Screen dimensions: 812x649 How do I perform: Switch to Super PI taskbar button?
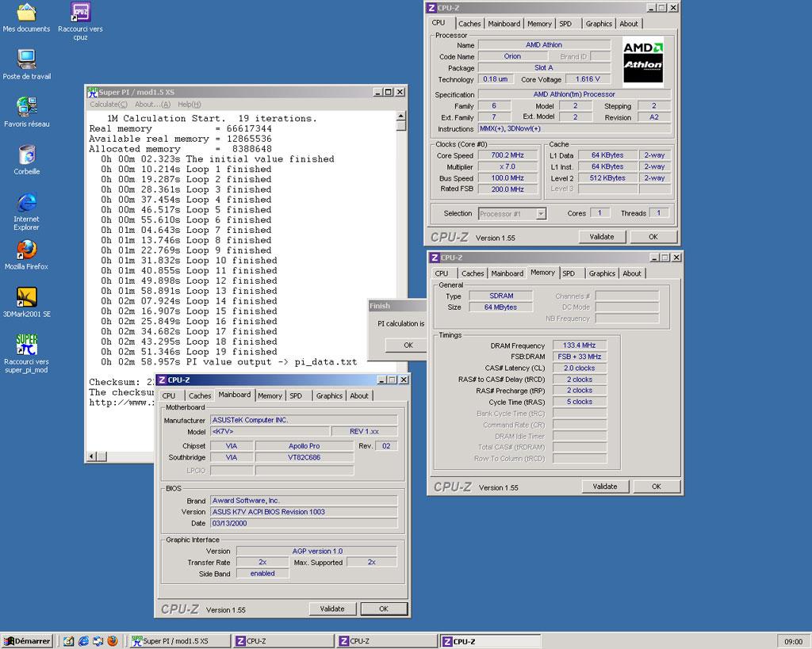click(x=179, y=641)
